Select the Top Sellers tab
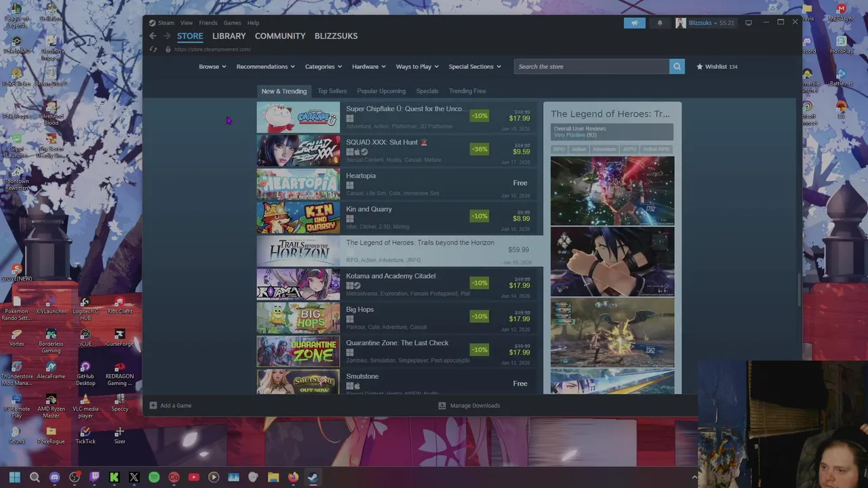868x488 pixels. 332,91
